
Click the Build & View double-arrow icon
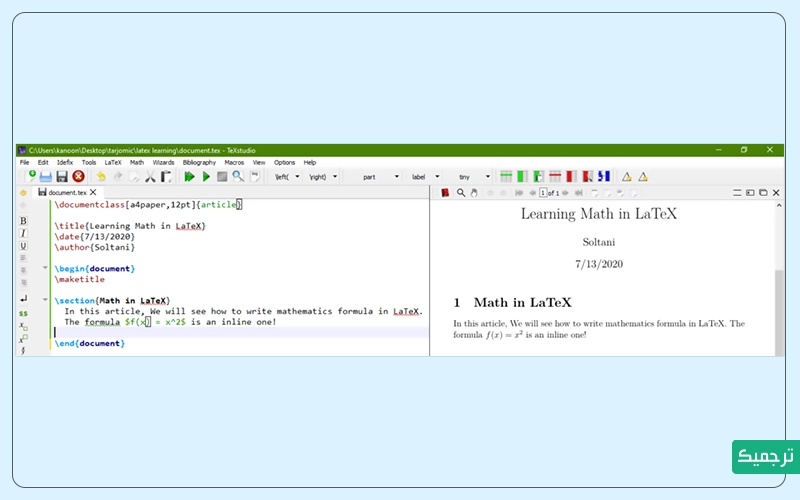189,177
